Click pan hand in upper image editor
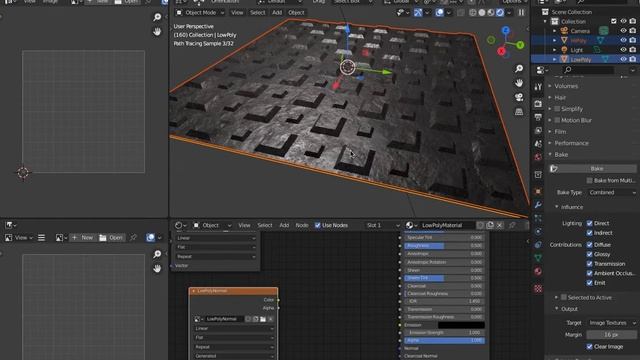The image size is (640, 360). coord(157,31)
